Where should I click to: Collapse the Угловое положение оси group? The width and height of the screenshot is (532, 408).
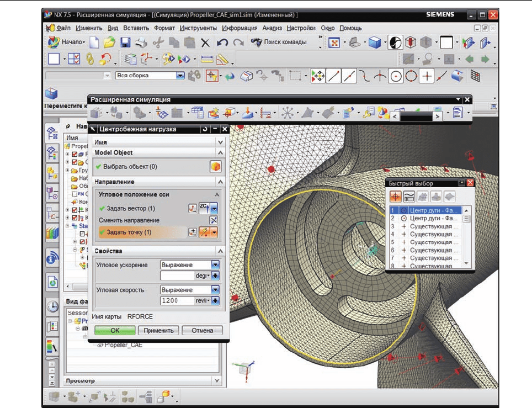click(217, 194)
